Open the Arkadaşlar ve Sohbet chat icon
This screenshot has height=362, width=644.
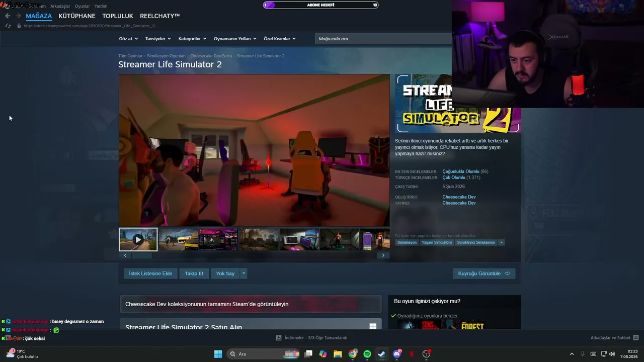point(636,338)
